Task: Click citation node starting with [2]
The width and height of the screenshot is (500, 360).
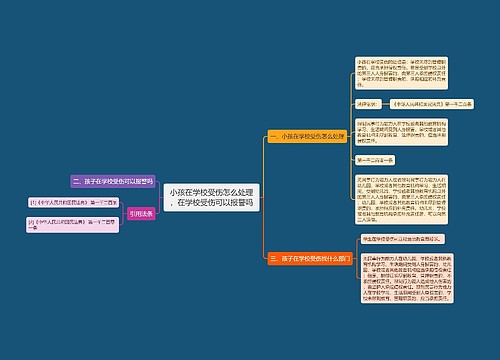Action: pyautogui.click(x=72, y=225)
